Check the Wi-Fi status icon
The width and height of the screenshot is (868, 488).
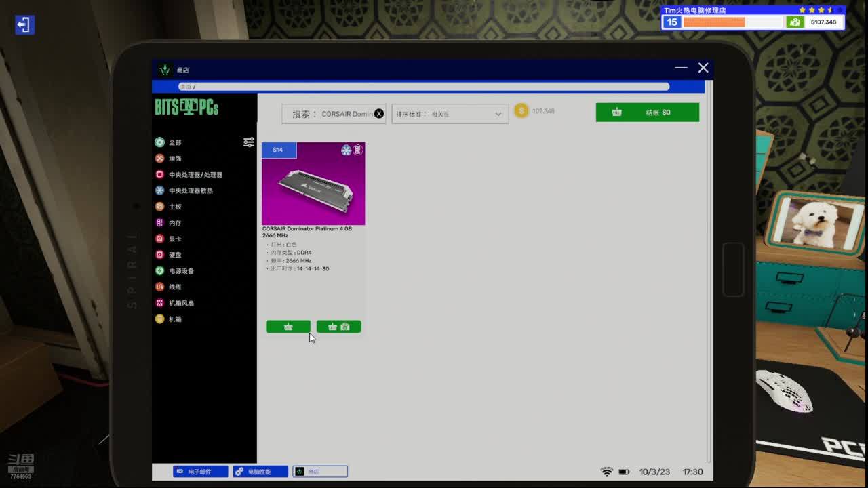pos(607,472)
